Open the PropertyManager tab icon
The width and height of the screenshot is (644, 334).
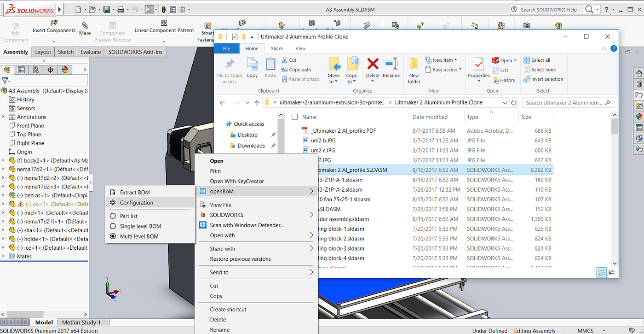click(21, 70)
